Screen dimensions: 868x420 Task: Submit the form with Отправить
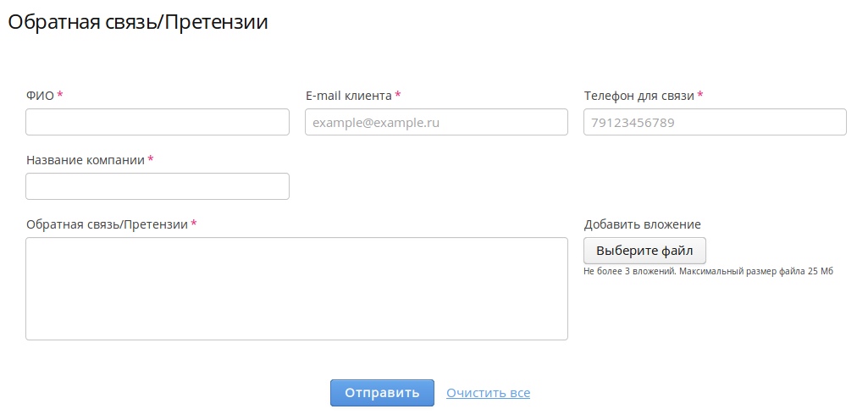click(x=382, y=393)
